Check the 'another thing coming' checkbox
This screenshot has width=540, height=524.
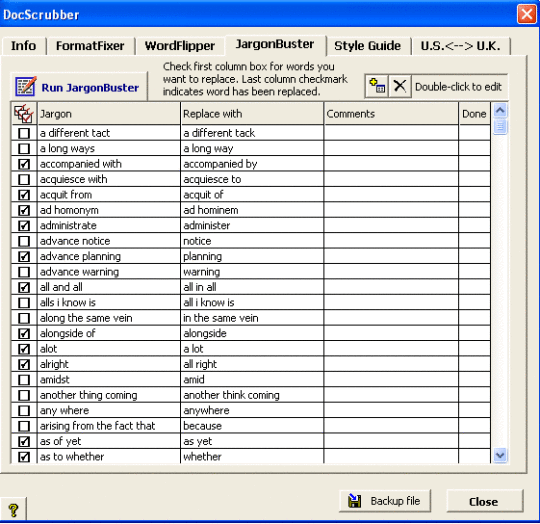coord(24,395)
